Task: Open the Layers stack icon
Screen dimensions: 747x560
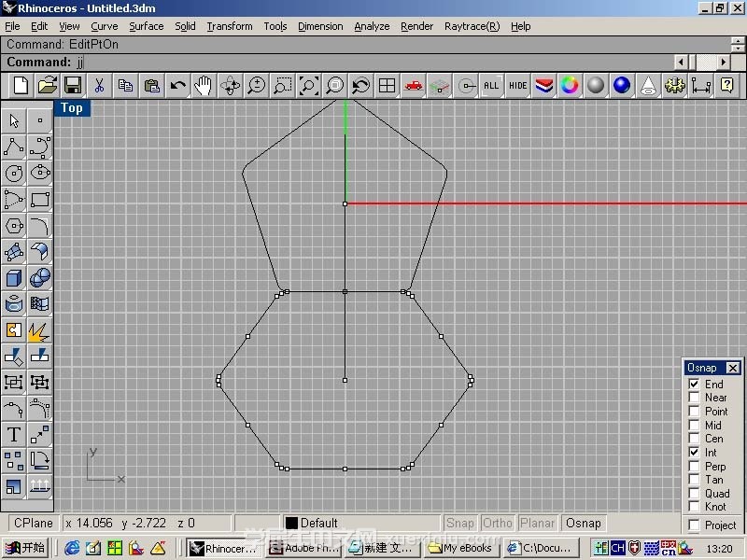Action: pos(543,86)
